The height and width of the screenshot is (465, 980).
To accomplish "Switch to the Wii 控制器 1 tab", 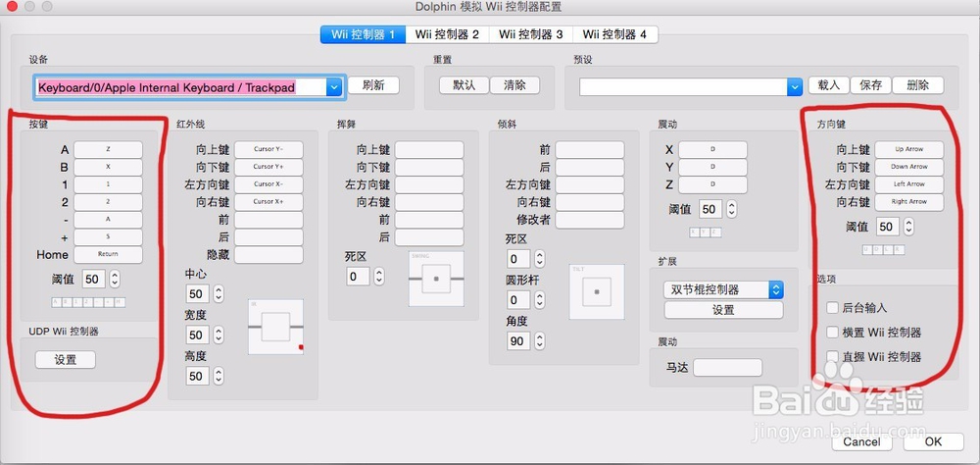I will tap(363, 34).
